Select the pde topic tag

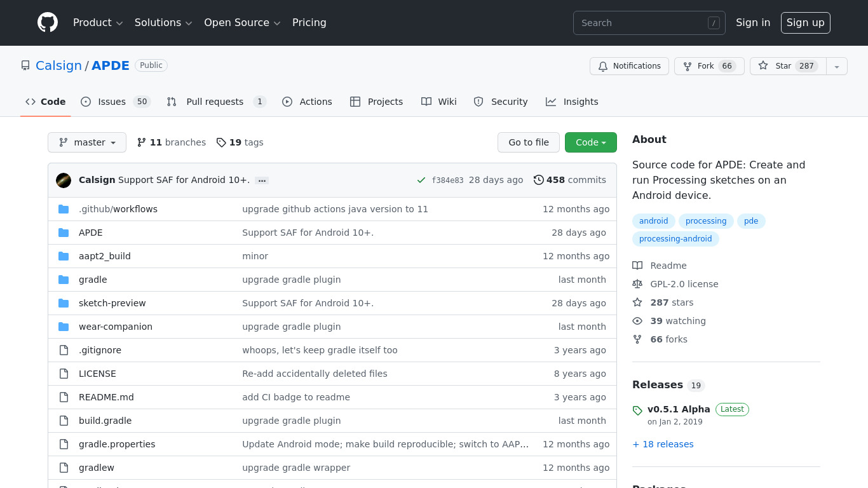[x=751, y=221]
